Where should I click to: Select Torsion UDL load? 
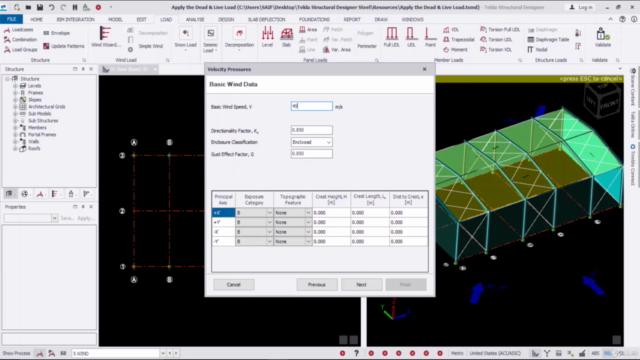(x=496, y=40)
